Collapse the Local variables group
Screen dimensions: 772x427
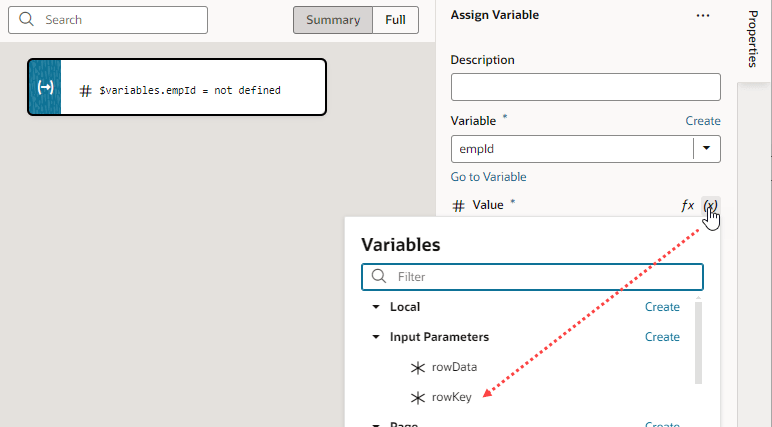pyautogui.click(x=376, y=307)
